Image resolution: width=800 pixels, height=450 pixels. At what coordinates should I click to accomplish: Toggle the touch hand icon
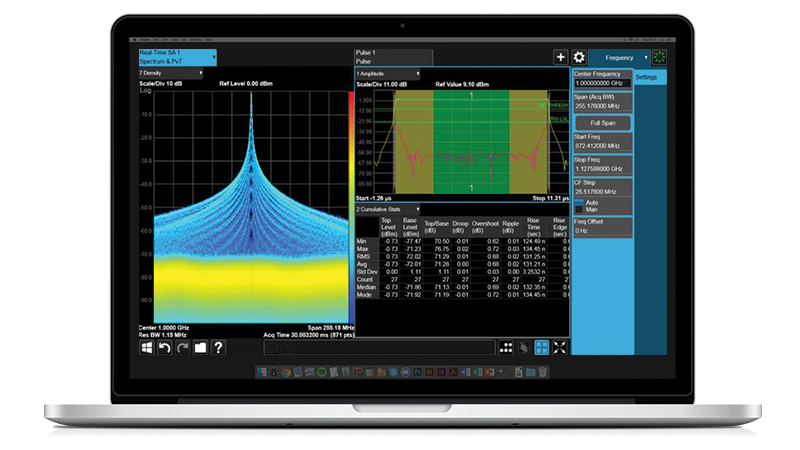523,348
